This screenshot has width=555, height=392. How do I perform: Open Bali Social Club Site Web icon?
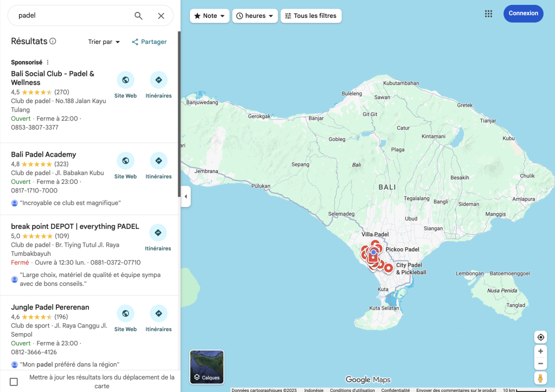125,80
